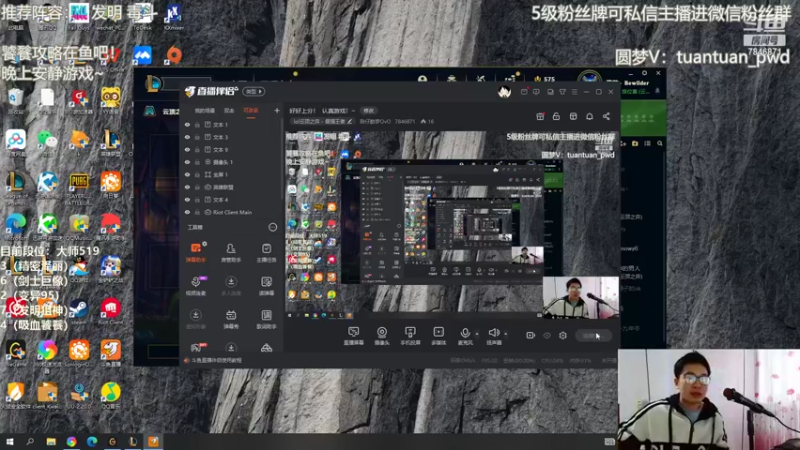Open the 读弹幕 tool

[266, 286]
